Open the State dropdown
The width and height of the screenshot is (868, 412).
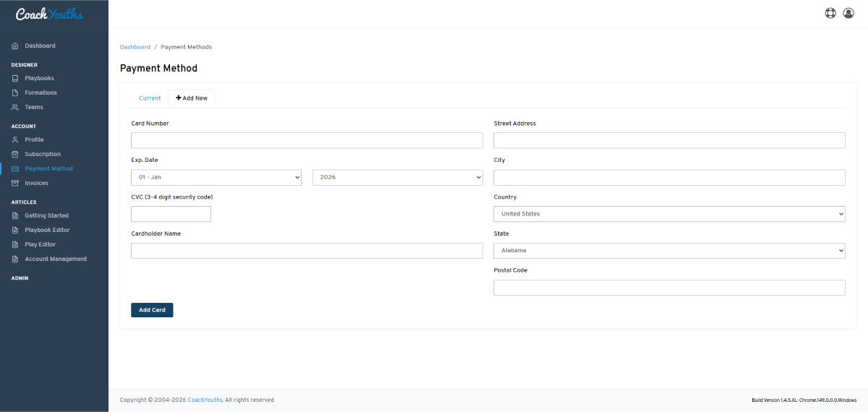669,251
